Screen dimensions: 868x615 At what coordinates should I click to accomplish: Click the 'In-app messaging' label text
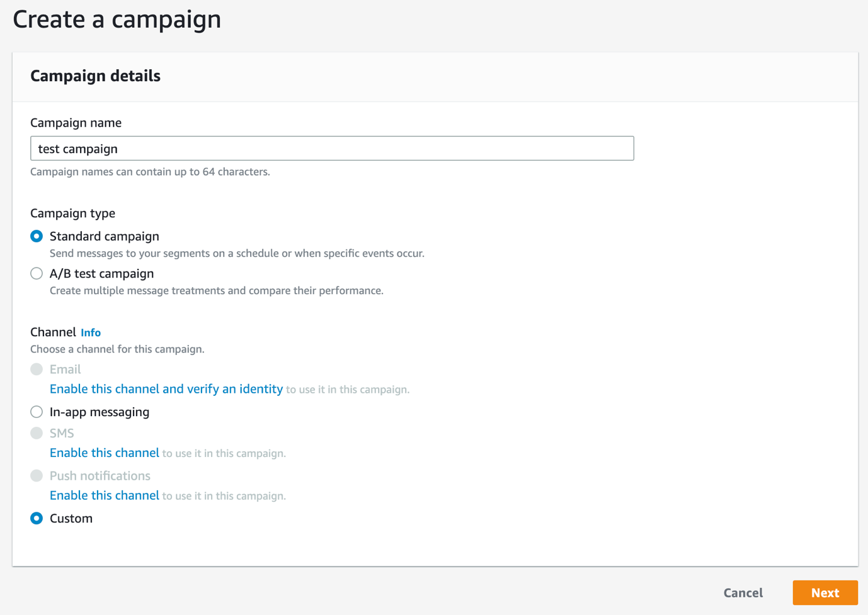coord(100,412)
